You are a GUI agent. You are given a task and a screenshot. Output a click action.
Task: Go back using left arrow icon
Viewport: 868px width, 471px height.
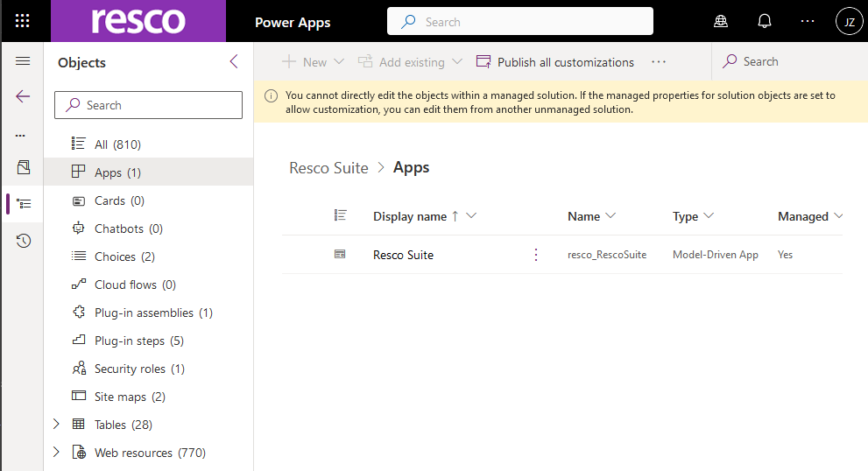(23, 96)
